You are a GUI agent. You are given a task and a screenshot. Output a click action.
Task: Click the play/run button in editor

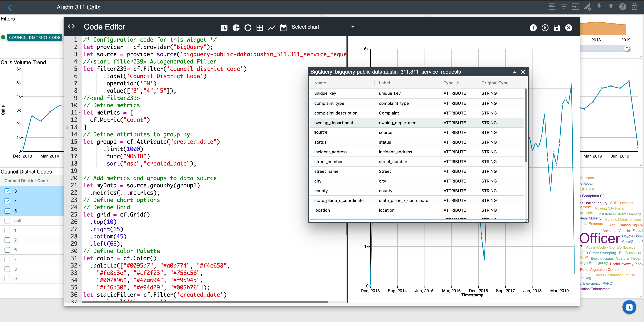point(545,28)
